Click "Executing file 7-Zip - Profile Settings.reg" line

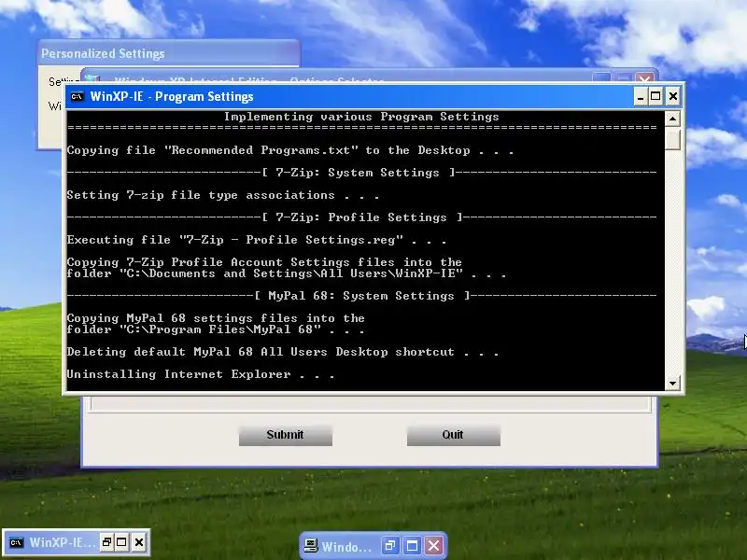(256, 240)
